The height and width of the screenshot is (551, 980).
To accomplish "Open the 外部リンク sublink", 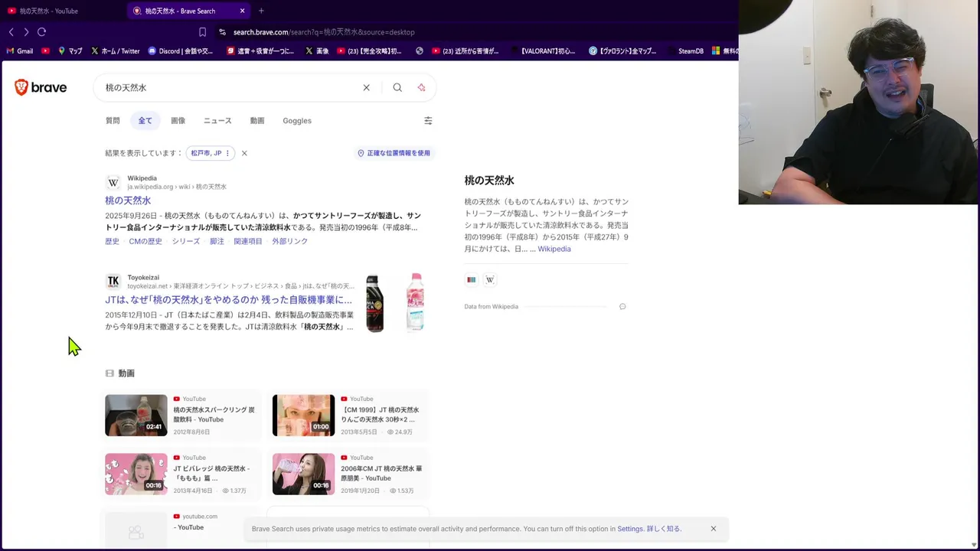I will coord(290,241).
